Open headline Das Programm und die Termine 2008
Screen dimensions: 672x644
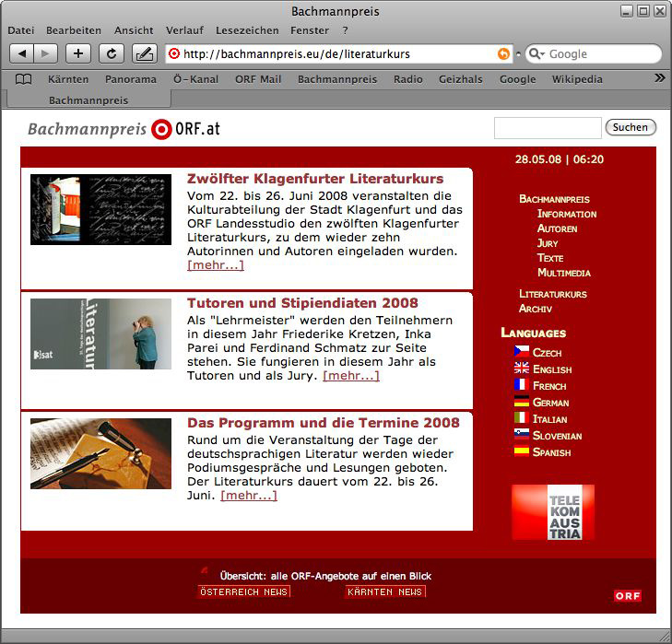[324, 423]
